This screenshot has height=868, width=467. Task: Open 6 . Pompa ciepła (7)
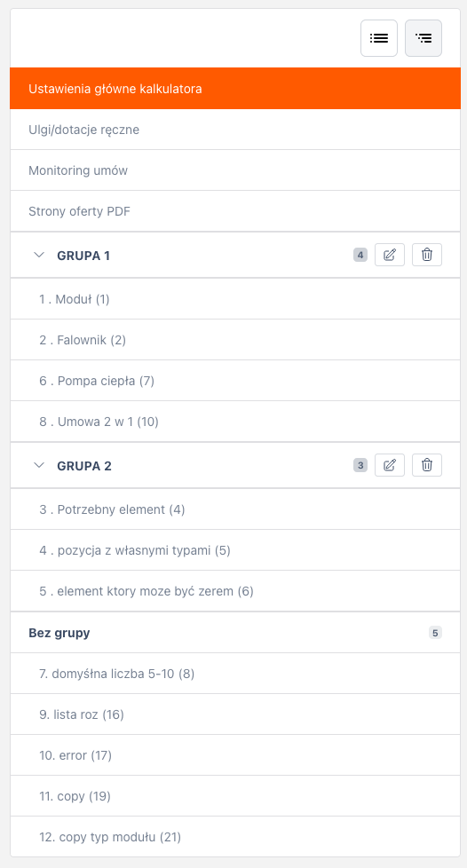[x=235, y=381]
